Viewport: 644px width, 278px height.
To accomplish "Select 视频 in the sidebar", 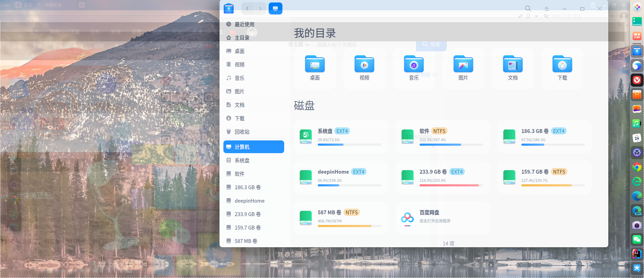I will (254, 65).
